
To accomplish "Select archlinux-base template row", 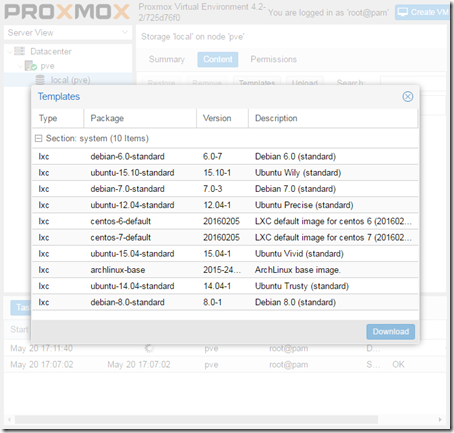I will click(225, 270).
